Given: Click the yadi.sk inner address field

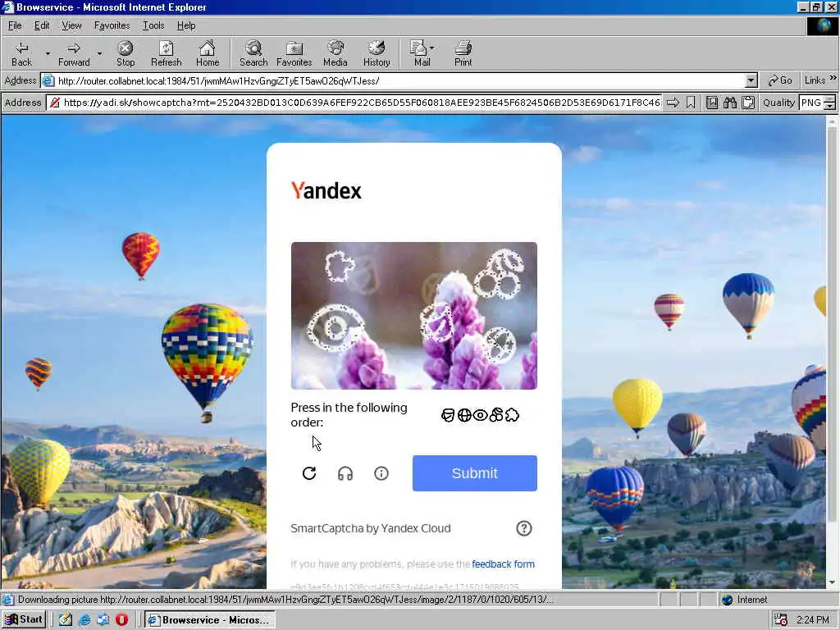Looking at the screenshot, I should tap(354, 103).
